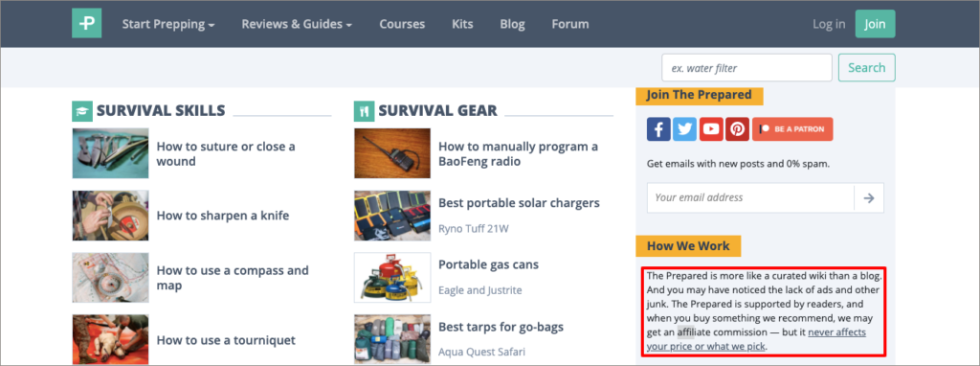Open 'Best portable solar chargers' article
Viewport: 980px width, 366px height.
coord(519,203)
